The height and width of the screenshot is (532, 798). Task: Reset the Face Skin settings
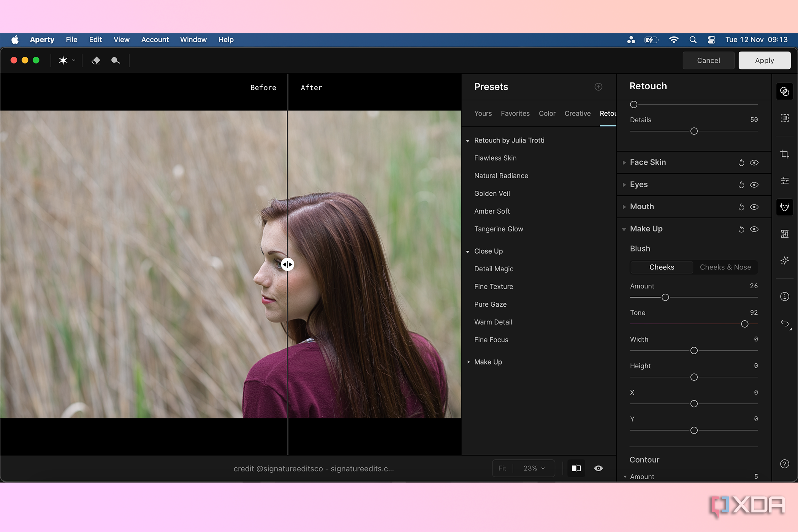(741, 163)
